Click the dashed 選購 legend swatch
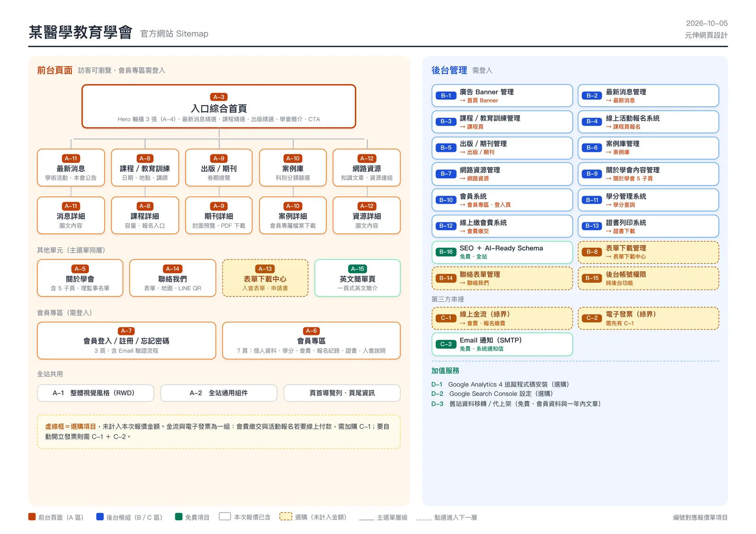The width and height of the screenshot is (756, 534). point(286,517)
